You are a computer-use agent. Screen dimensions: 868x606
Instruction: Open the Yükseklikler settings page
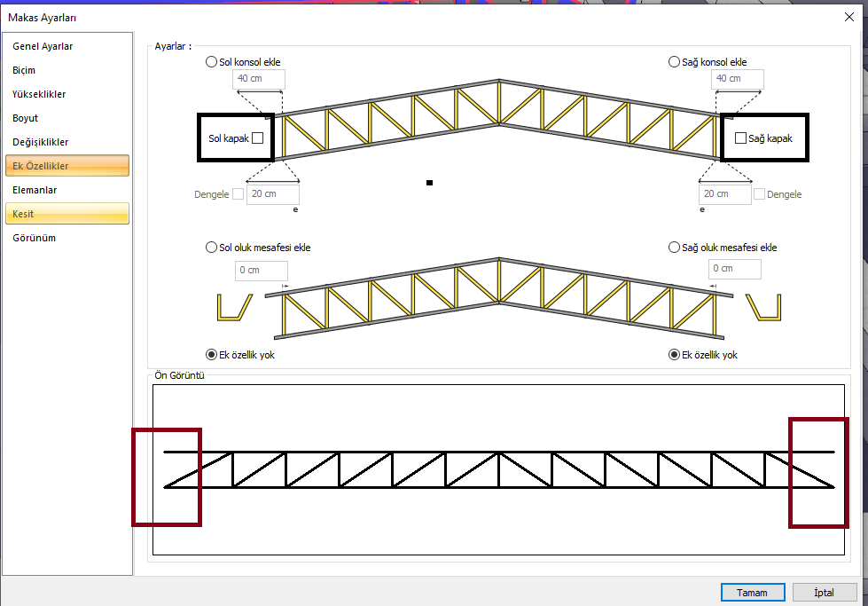(39, 94)
